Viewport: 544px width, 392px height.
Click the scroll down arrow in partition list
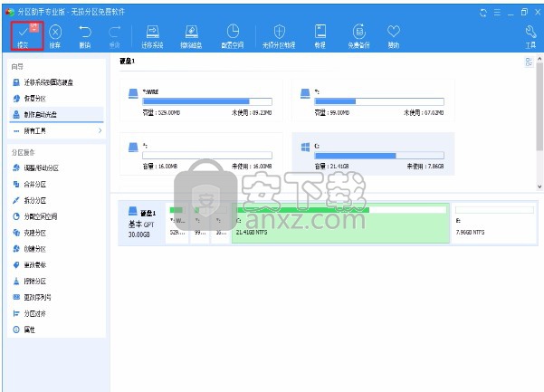pyautogui.click(x=539, y=186)
